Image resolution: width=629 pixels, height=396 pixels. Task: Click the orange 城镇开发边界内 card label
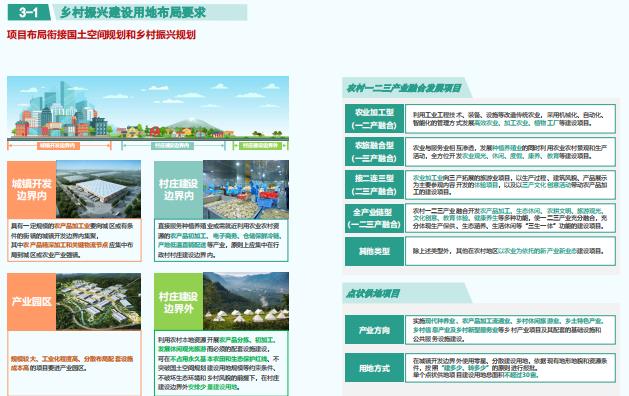[x=32, y=189]
